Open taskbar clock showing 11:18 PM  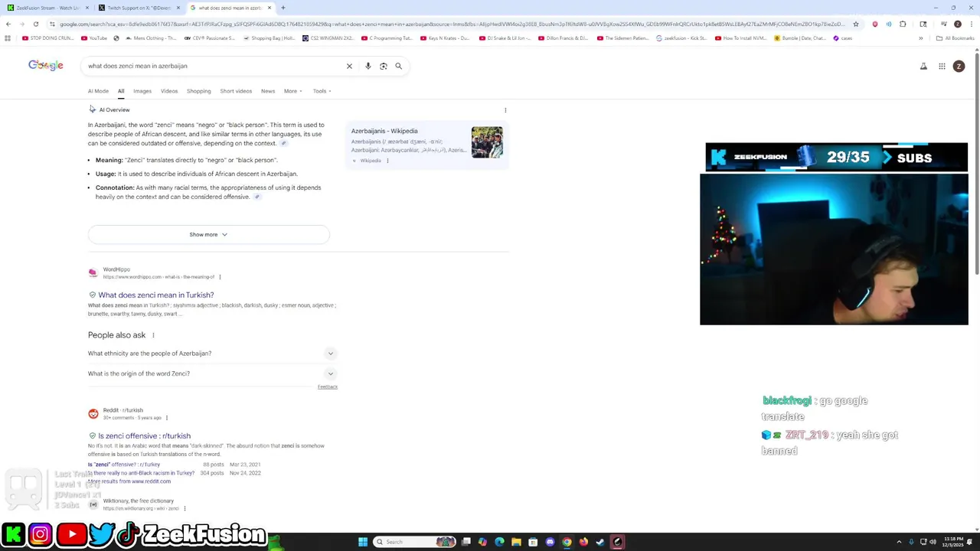[x=954, y=542]
